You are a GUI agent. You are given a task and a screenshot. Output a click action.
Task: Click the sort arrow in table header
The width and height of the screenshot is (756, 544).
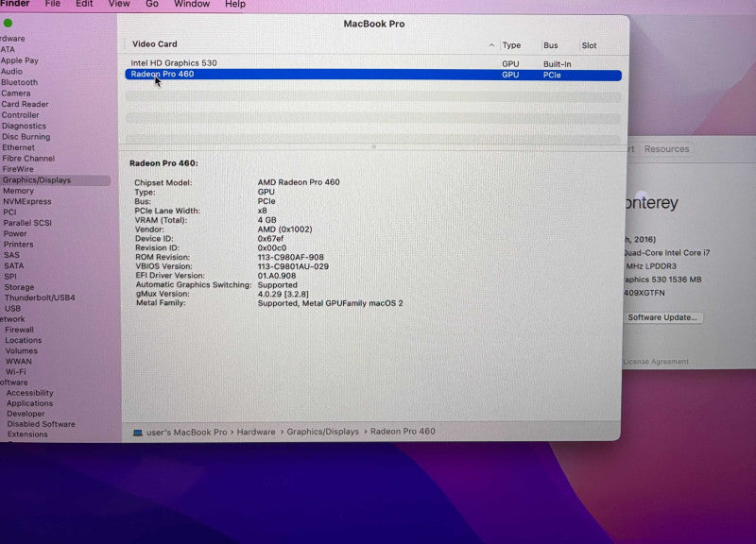(491, 44)
